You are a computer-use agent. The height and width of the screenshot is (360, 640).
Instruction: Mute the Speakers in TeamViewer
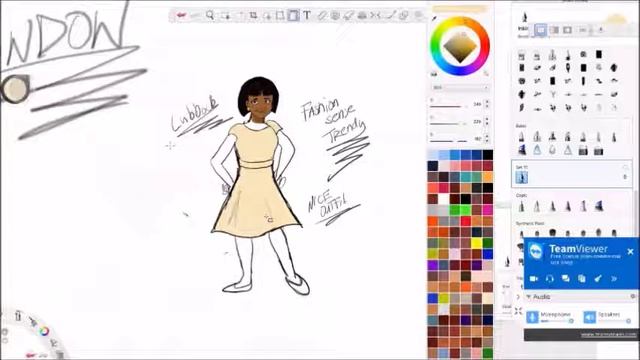coord(589,317)
